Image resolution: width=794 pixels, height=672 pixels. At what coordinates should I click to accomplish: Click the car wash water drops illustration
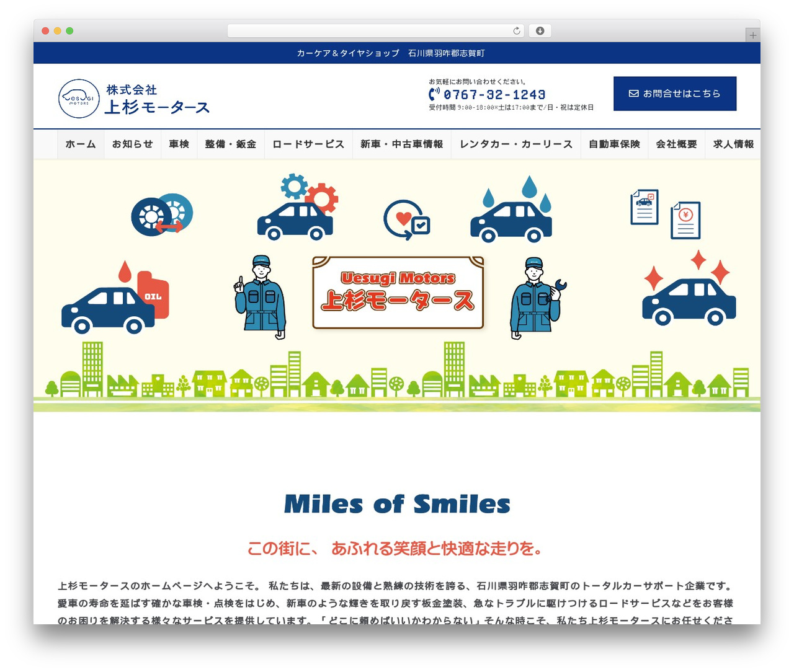(511, 209)
